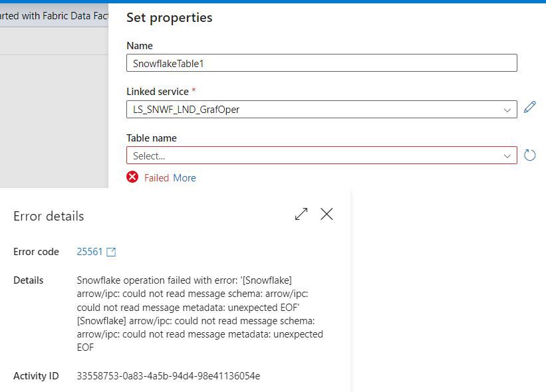Screen dimensions: 546x392
Task: Click the red Failed error icon
Action: pos(132,177)
